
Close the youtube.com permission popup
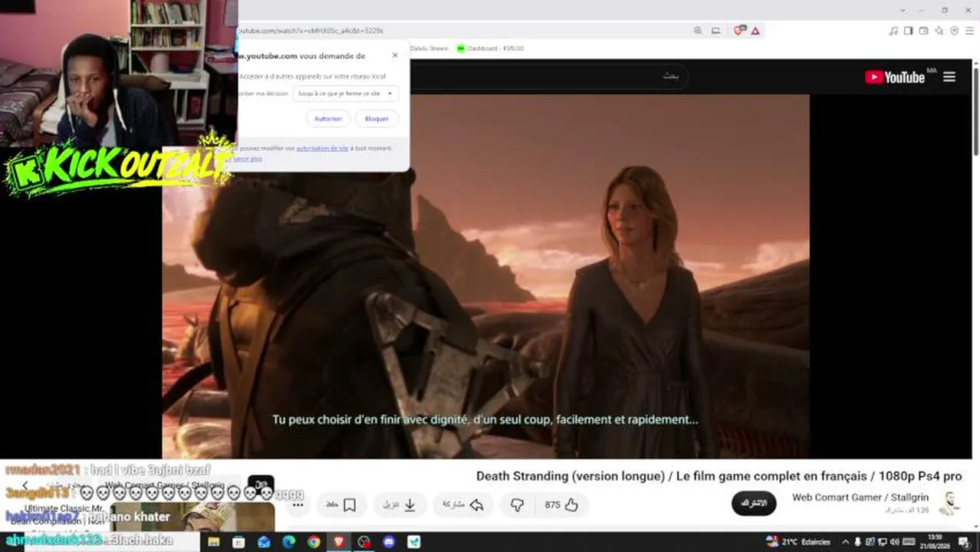(395, 55)
